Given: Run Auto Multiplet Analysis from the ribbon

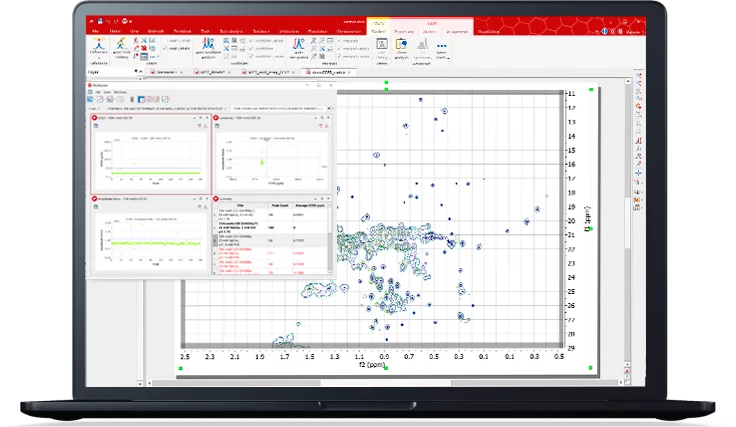Looking at the screenshot, I should (x=208, y=49).
